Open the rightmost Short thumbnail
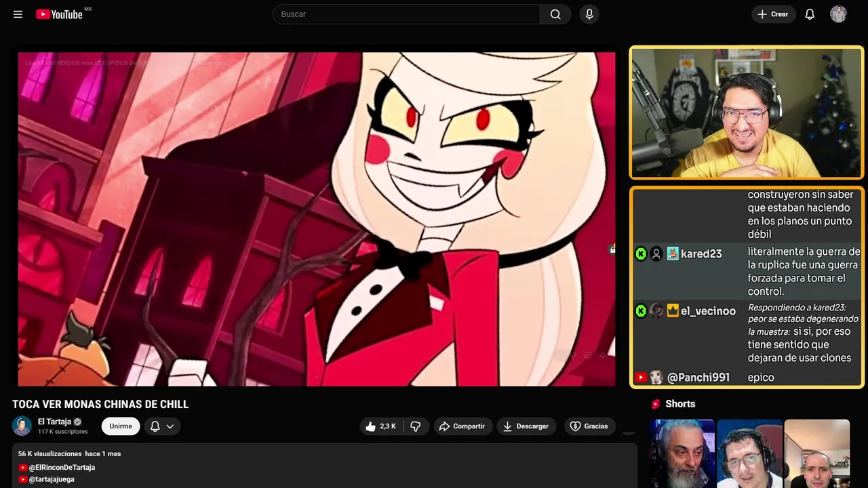 coord(816,453)
